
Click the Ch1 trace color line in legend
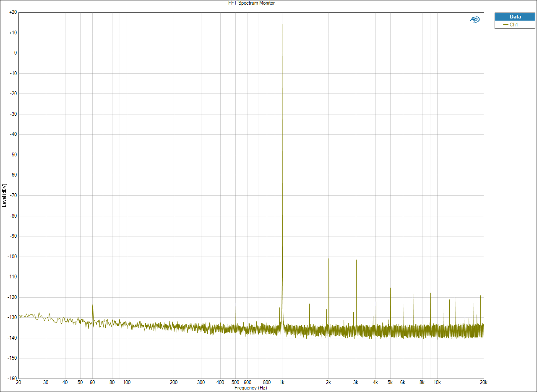pyautogui.click(x=506, y=25)
